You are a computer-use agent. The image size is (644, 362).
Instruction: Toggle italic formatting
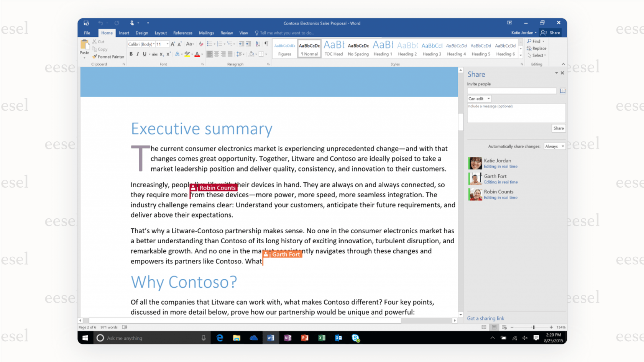pyautogui.click(x=138, y=54)
